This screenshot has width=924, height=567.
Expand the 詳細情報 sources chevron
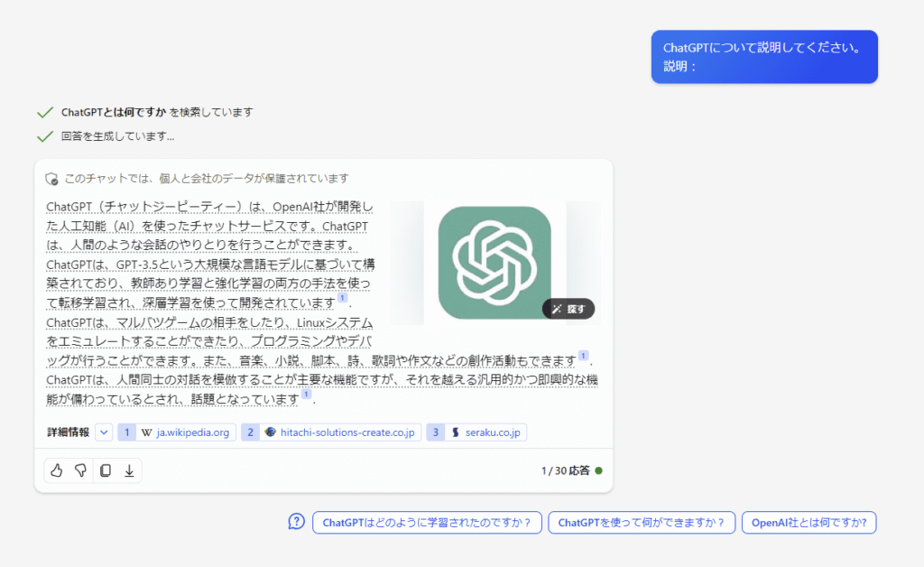point(104,432)
